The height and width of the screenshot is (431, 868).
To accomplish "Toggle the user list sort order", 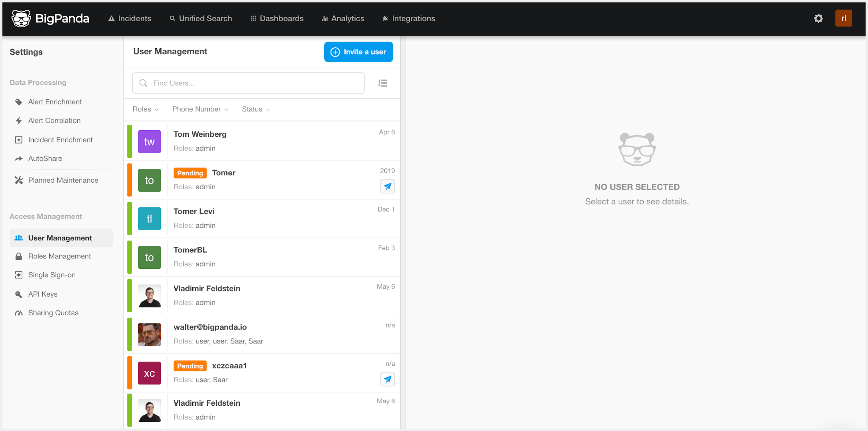I will pos(382,83).
